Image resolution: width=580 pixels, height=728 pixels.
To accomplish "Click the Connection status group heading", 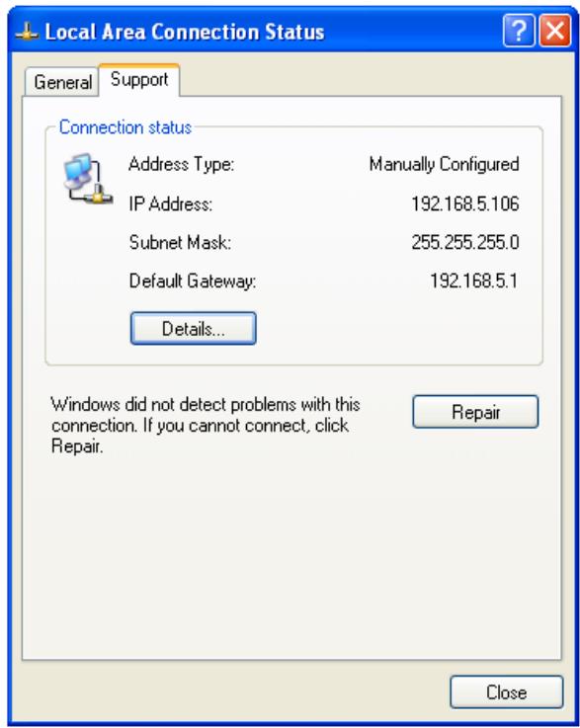I will click(125, 127).
